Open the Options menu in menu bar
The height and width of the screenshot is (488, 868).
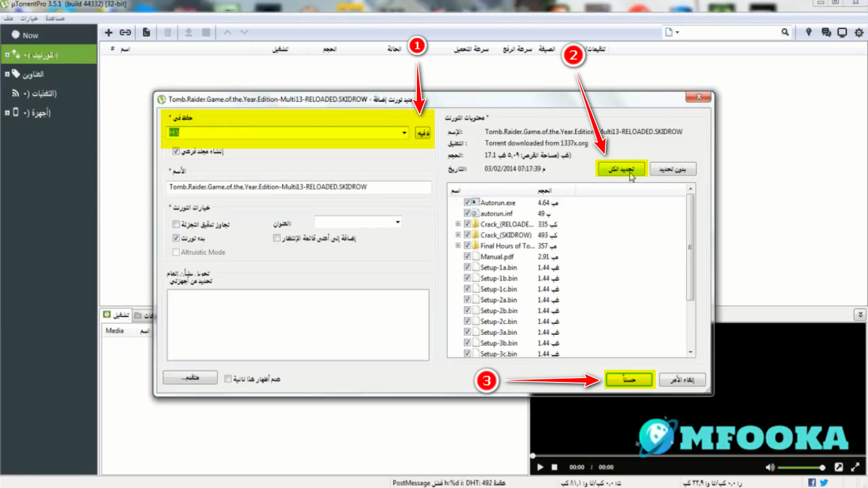[30, 18]
